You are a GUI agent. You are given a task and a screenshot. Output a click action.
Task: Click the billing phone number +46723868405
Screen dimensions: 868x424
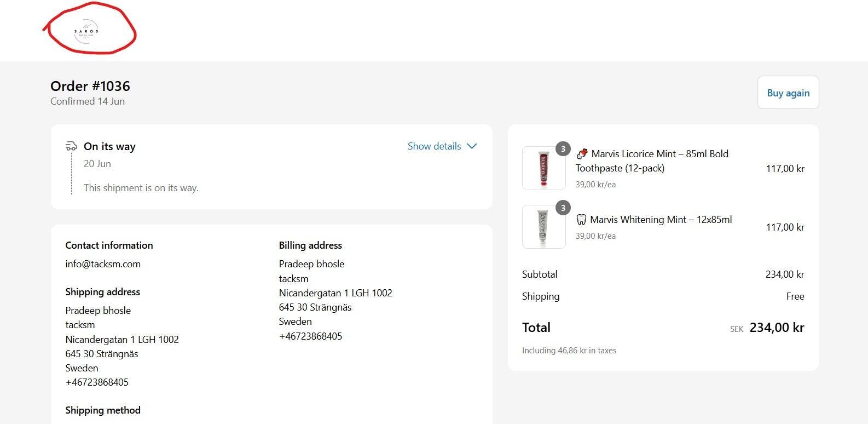[x=310, y=336]
